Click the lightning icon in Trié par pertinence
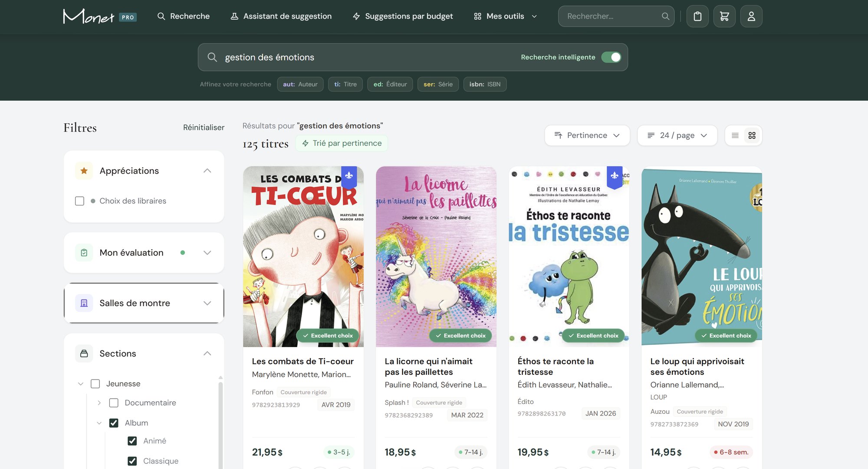 click(306, 143)
